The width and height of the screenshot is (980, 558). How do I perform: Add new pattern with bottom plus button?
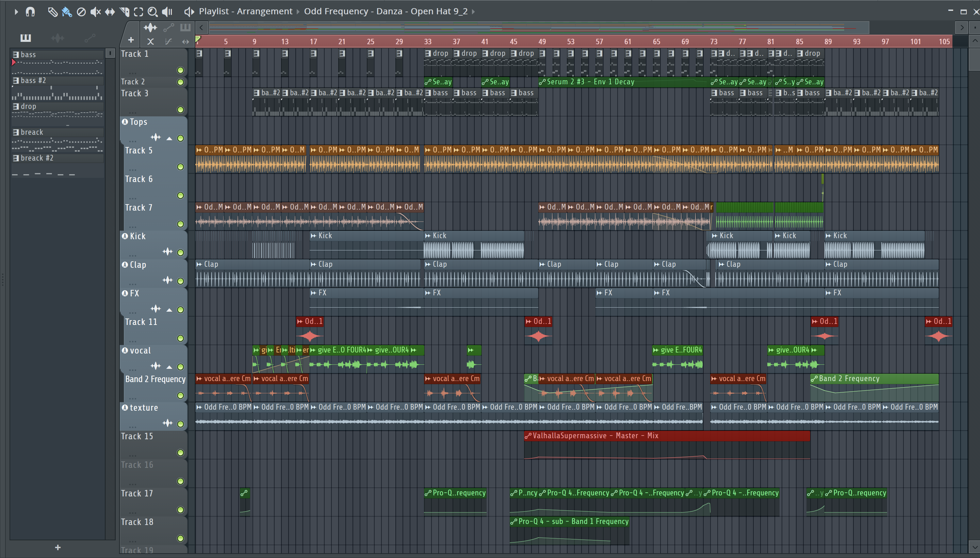[x=58, y=547]
